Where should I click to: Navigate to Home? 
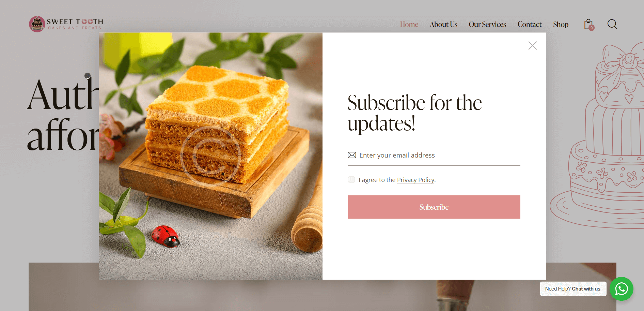pyautogui.click(x=409, y=24)
